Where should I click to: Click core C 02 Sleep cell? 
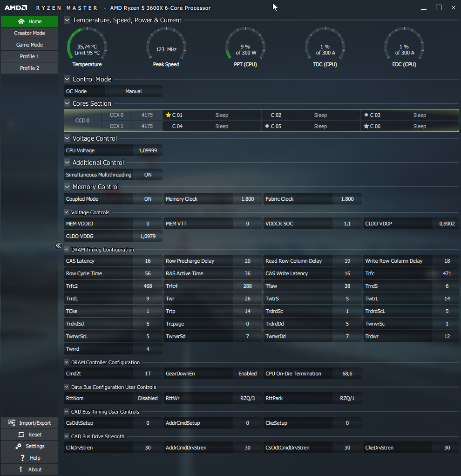[x=311, y=115]
